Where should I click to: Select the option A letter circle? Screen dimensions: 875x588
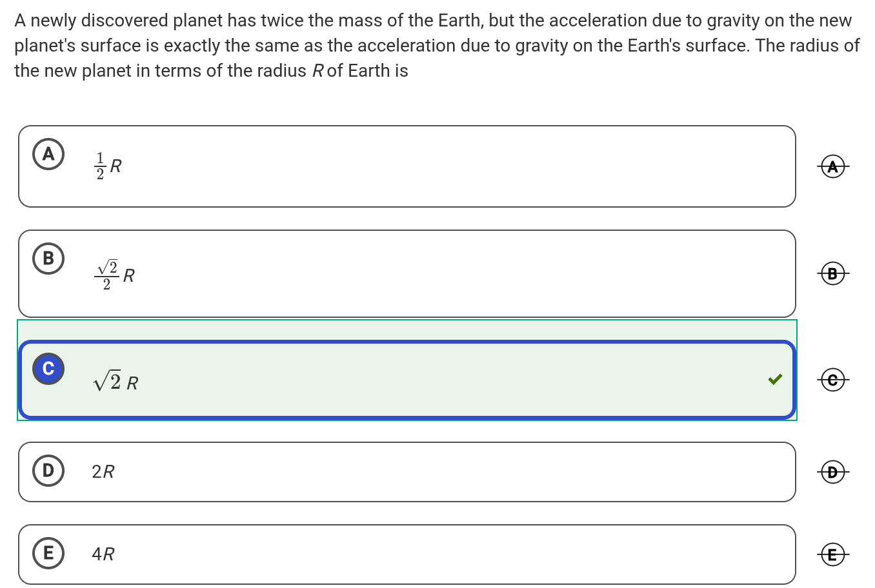[x=48, y=154]
